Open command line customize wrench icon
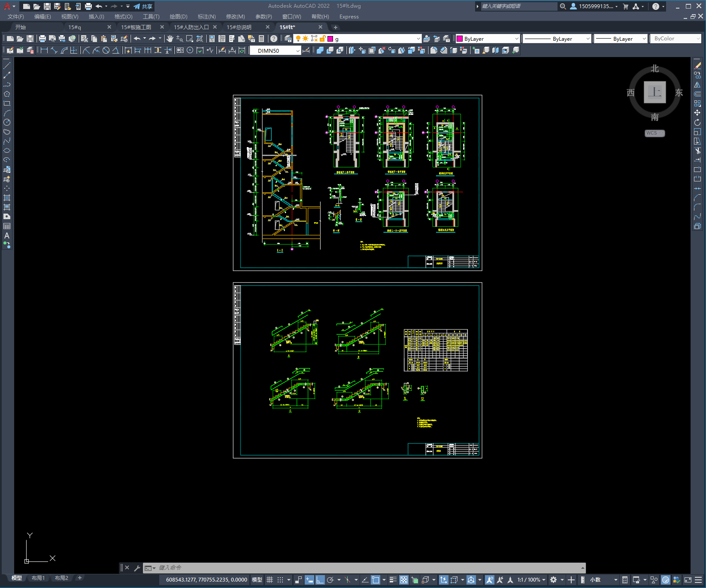706x588 pixels. click(137, 568)
